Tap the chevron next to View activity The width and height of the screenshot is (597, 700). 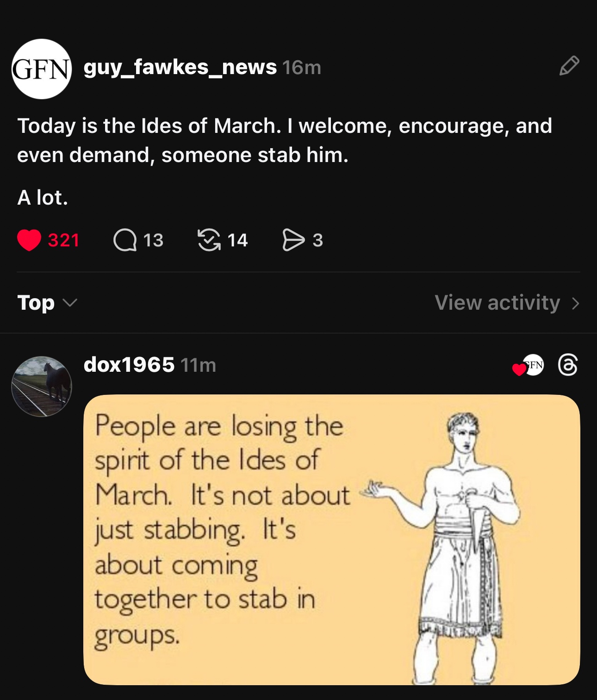tap(575, 303)
